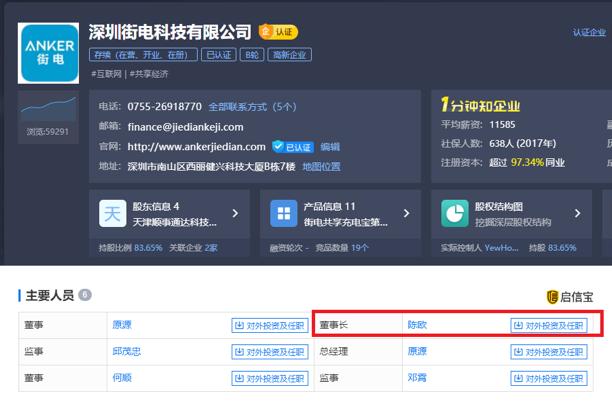612x404 pixels.
Task: Open 董事 原源 profile link
Action: point(122,325)
